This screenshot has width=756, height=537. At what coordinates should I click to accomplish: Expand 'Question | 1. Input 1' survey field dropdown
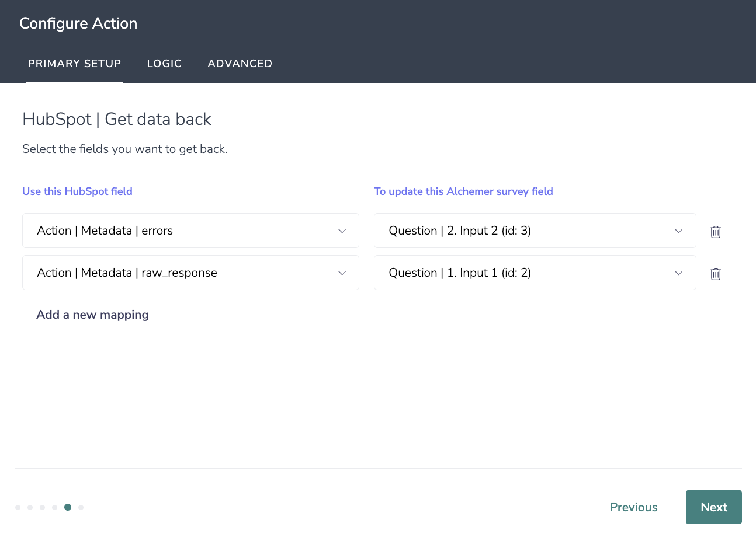535,273
